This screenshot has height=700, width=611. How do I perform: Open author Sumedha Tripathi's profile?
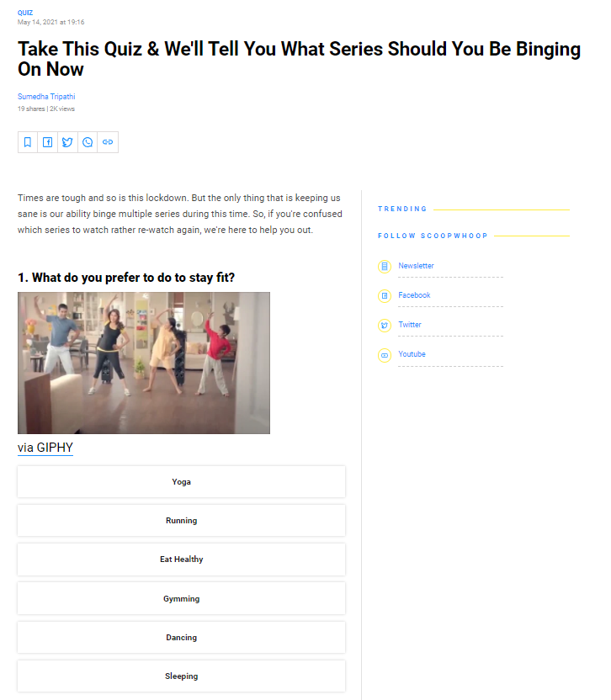(x=46, y=97)
